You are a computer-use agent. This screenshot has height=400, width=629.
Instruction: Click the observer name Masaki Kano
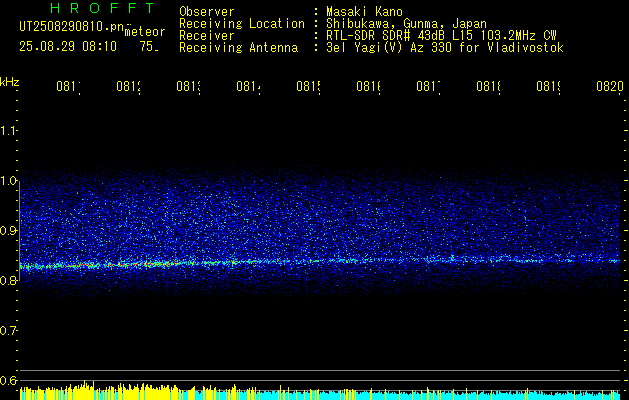click(364, 11)
